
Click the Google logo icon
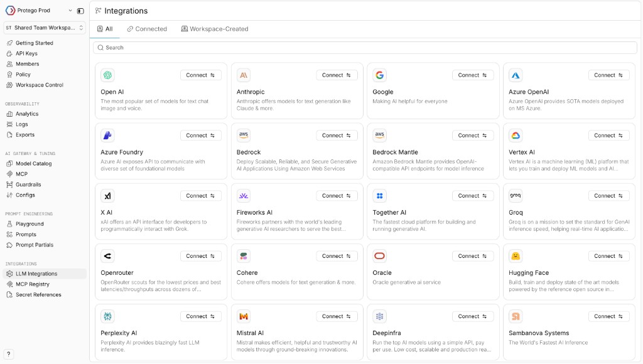(380, 75)
